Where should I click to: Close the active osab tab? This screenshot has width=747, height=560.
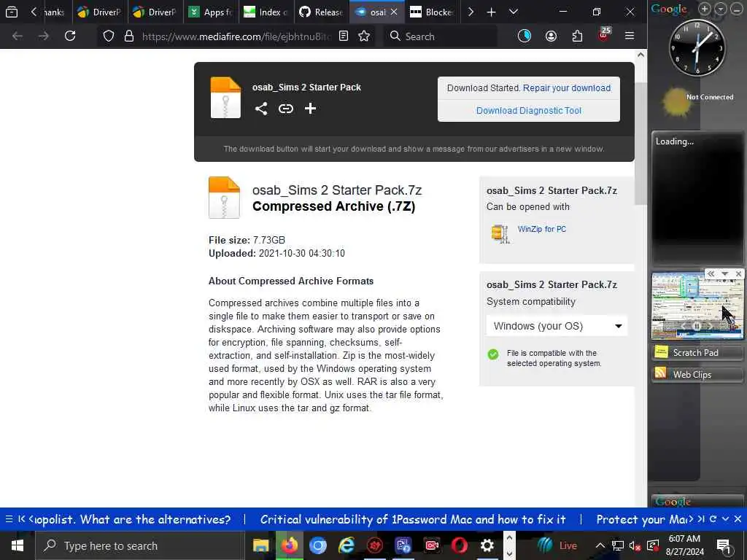(394, 12)
